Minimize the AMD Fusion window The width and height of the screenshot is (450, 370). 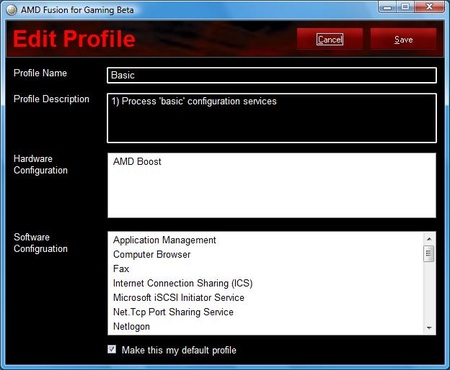[387, 7]
